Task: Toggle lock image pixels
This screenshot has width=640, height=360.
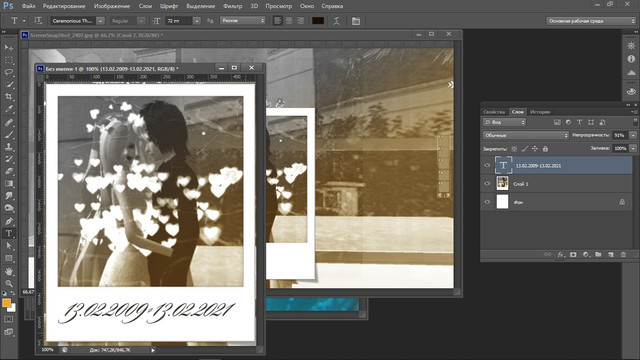Action: (x=525, y=149)
